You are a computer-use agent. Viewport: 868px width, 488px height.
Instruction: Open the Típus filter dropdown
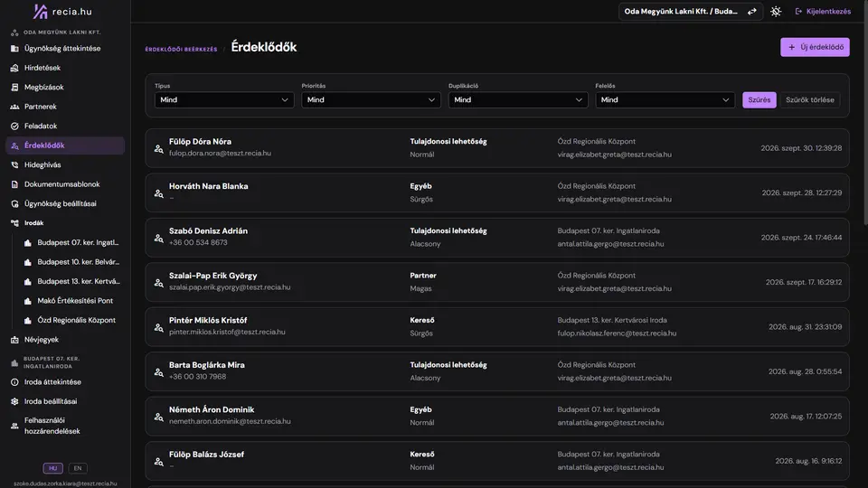coord(224,100)
